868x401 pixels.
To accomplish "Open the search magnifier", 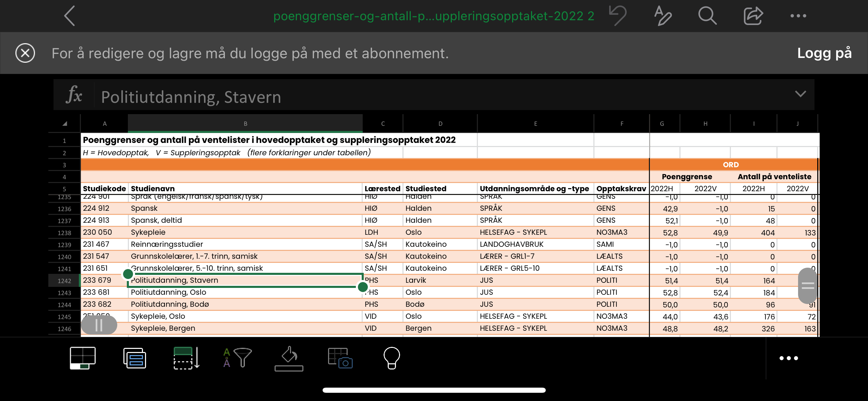I will click(707, 16).
